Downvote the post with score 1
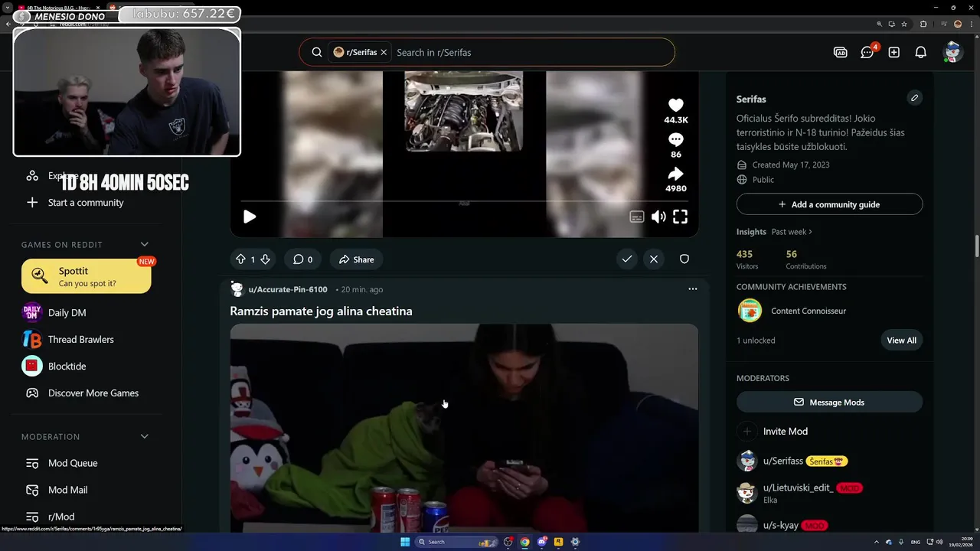Screen dimensions: 980x551 265,259
